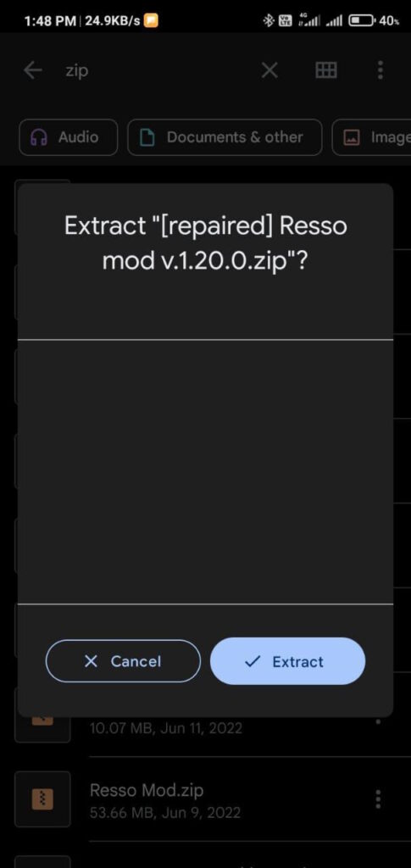The height and width of the screenshot is (868, 411).
Task: Open more options for Resso Mod.zip
Action: (x=378, y=799)
